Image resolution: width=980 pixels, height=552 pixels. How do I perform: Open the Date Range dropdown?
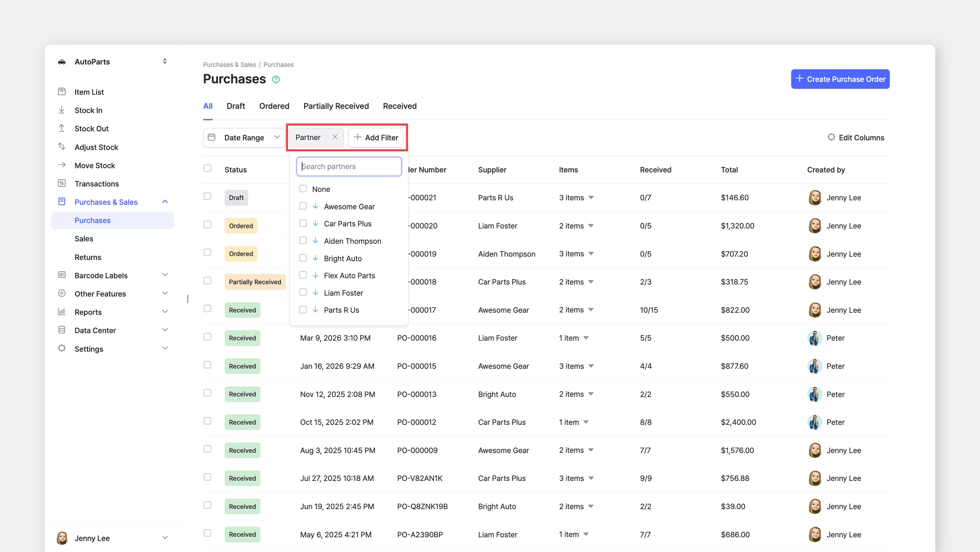[x=244, y=137]
